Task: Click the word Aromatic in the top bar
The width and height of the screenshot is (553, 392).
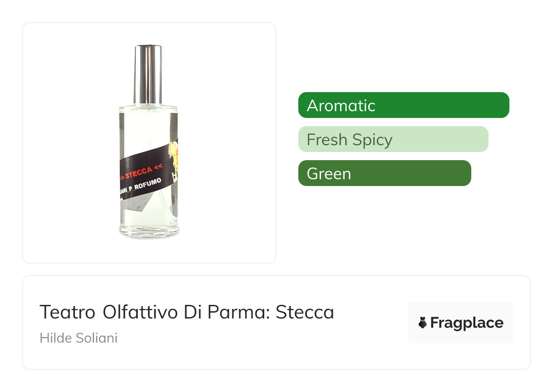Action: (x=341, y=105)
